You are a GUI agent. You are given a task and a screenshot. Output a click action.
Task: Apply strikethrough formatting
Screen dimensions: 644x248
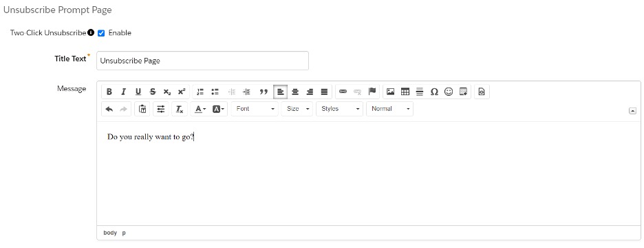pos(152,92)
